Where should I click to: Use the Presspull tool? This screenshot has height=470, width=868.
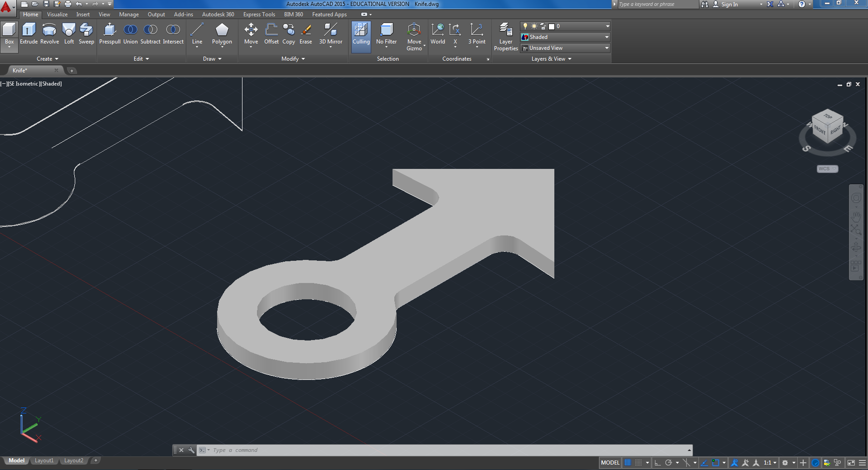tap(110, 34)
